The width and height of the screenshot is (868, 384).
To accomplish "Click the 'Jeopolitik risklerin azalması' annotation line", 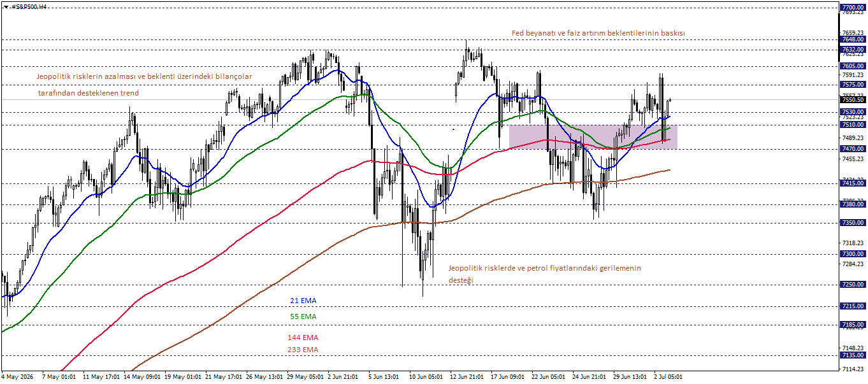I will click(144, 76).
